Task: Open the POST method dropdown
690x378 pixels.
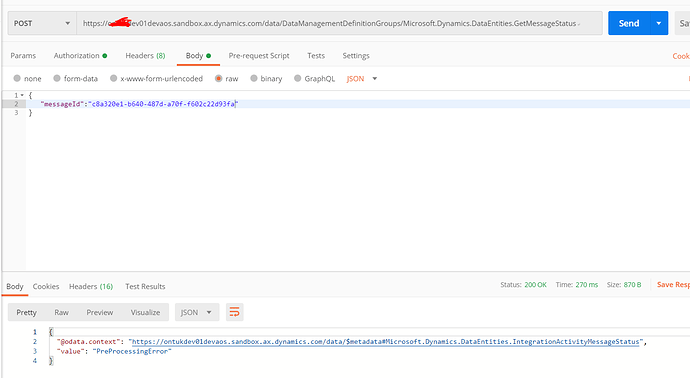Action: [x=42, y=23]
